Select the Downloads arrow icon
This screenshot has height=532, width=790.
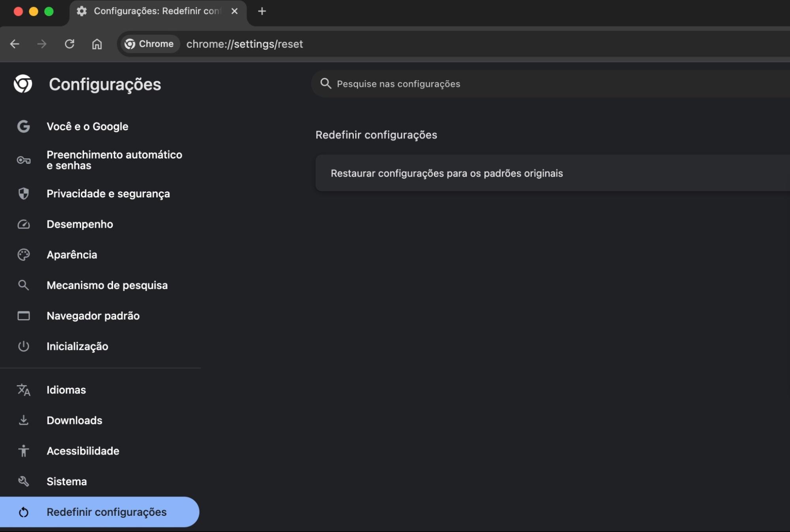point(24,420)
